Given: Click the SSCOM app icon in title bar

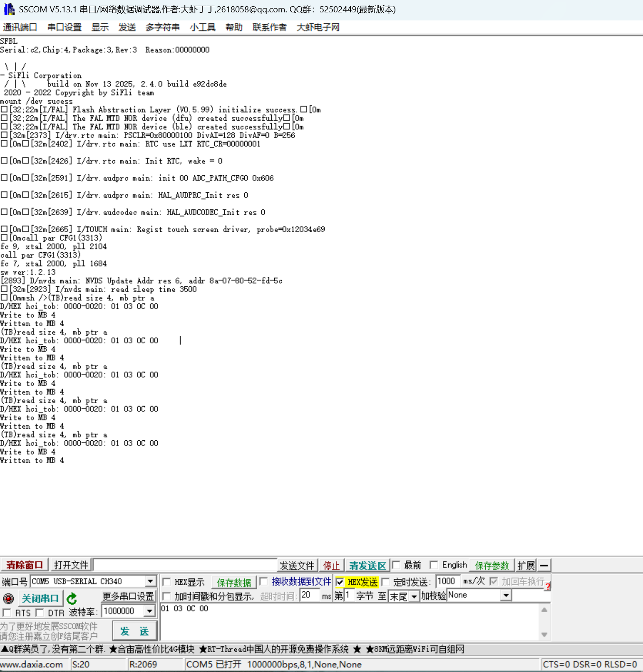Looking at the screenshot, I should pos(9,9).
